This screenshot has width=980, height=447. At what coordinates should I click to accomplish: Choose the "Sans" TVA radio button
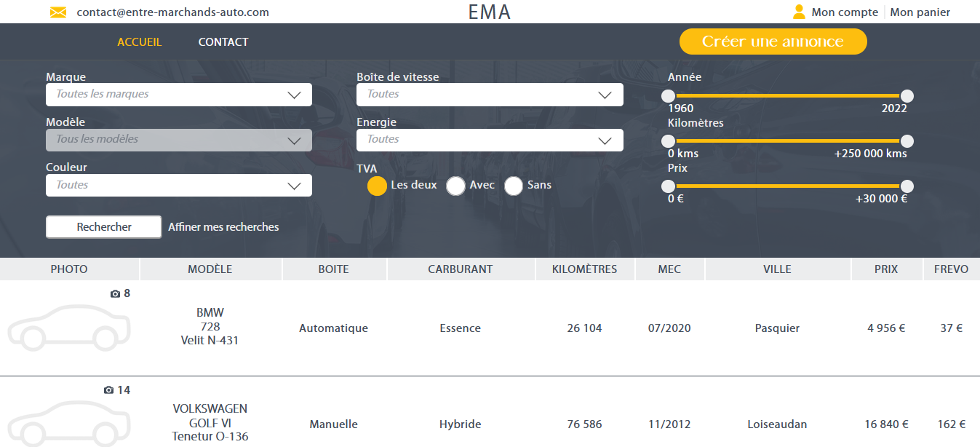point(514,186)
